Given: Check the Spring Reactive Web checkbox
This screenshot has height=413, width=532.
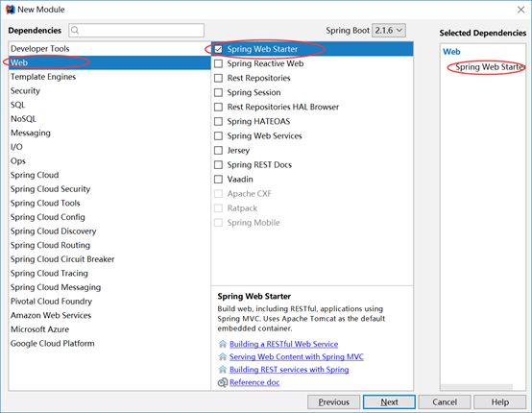Looking at the screenshot, I should point(219,63).
